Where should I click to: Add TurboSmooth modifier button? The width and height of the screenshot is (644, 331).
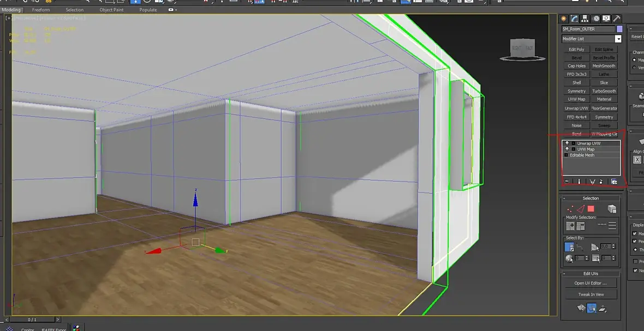click(604, 91)
